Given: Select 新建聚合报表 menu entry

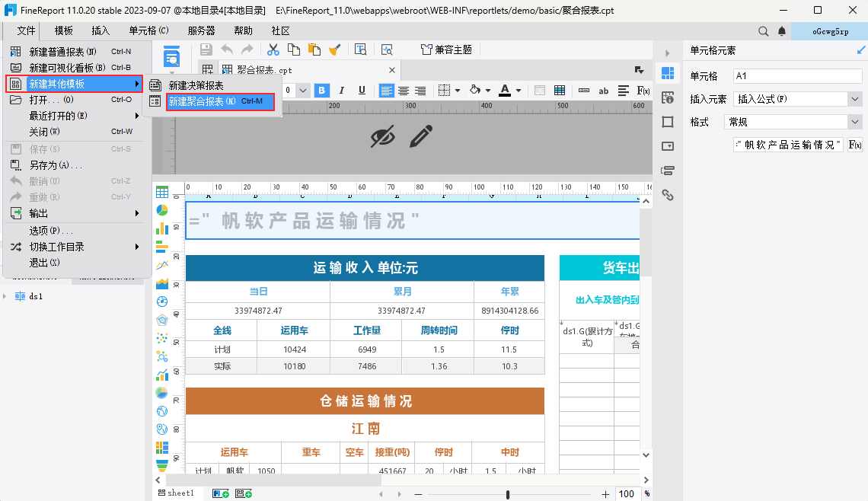Looking at the screenshot, I should (219, 101).
